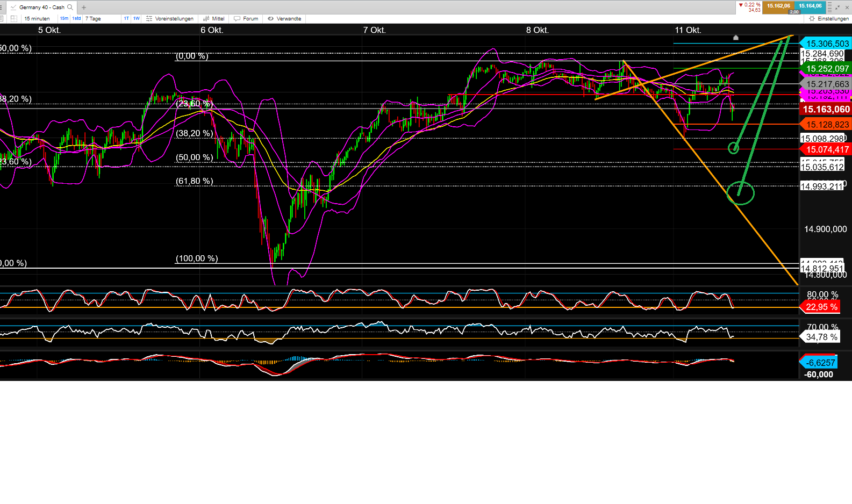Click the 2,00 spread badge
This screenshot has width=852, height=504.
(x=794, y=12)
